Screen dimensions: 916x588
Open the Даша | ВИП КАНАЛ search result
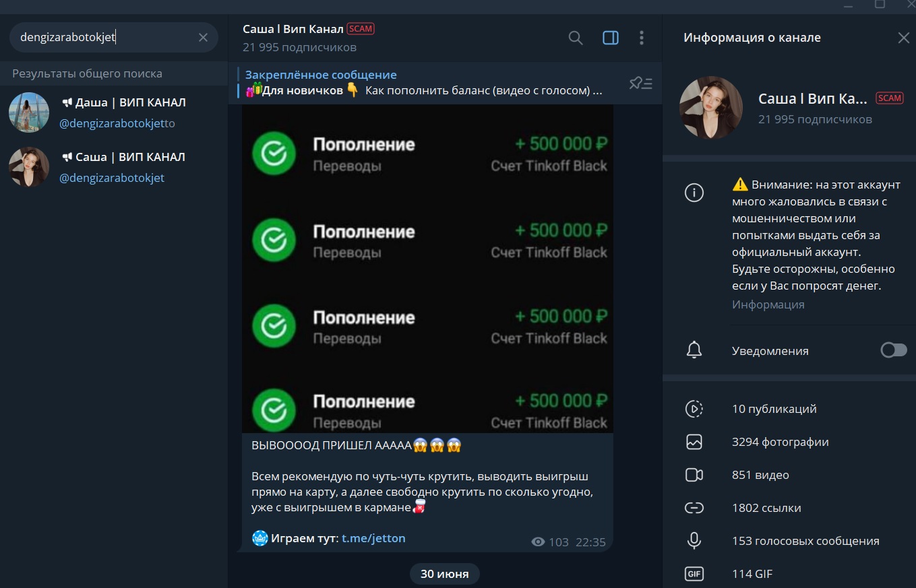(x=114, y=112)
